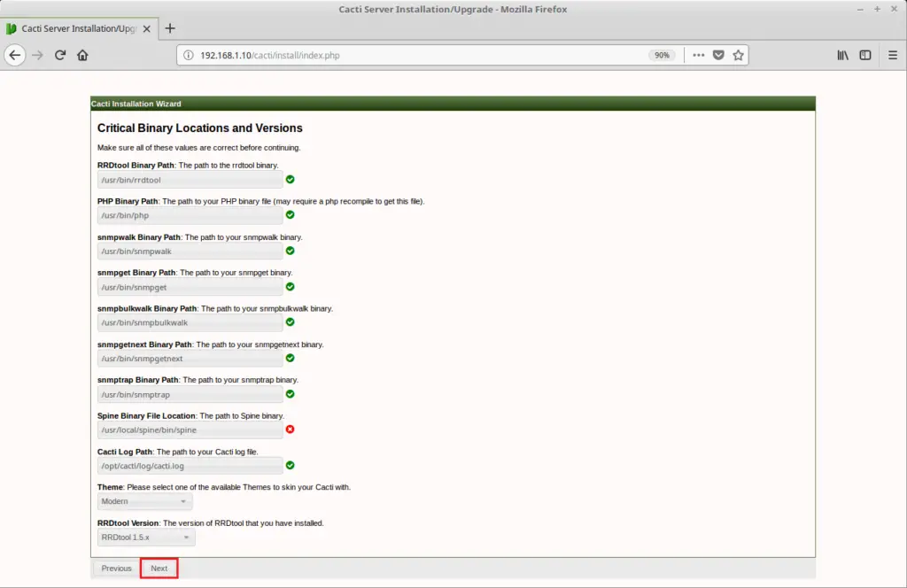Screen dimensions: 907x588
Task: Reset zoom via the 90% indicator
Action: point(662,56)
